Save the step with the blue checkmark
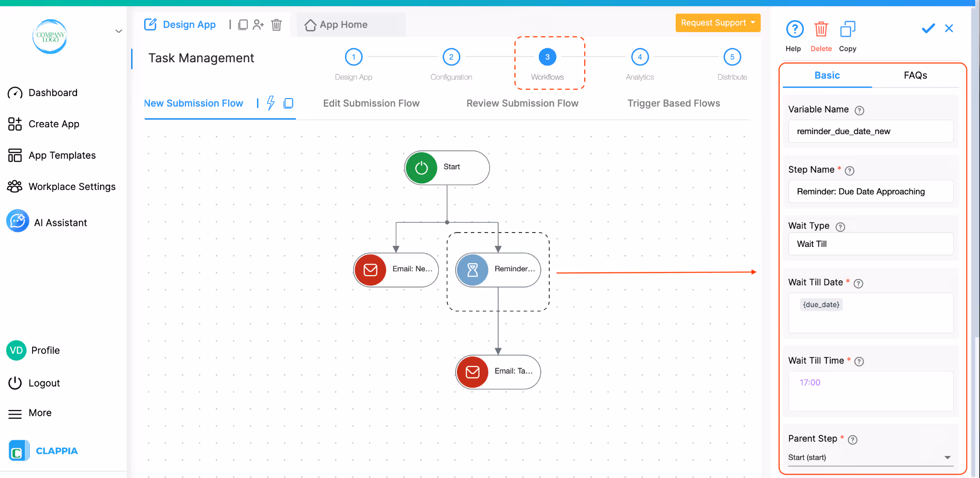The image size is (980, 478). click(927, 28)
